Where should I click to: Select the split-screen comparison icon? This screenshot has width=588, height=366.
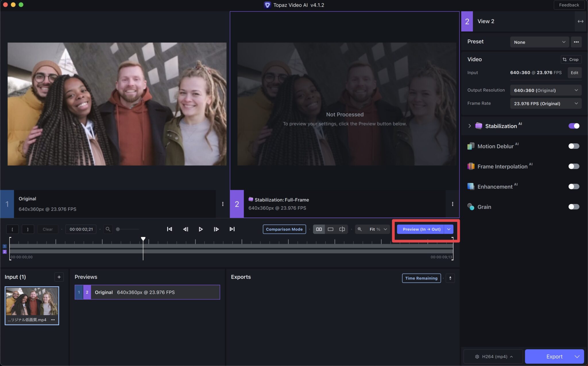coord(342,229)
